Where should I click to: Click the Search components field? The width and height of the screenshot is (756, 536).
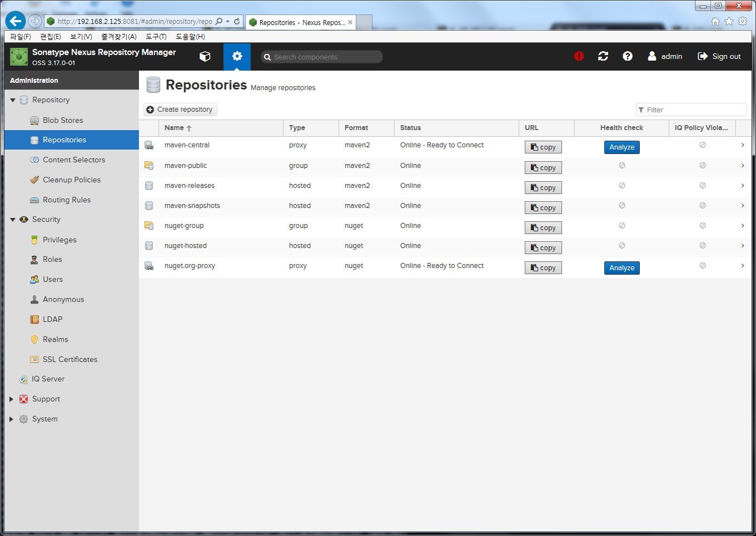click(322, 57)
